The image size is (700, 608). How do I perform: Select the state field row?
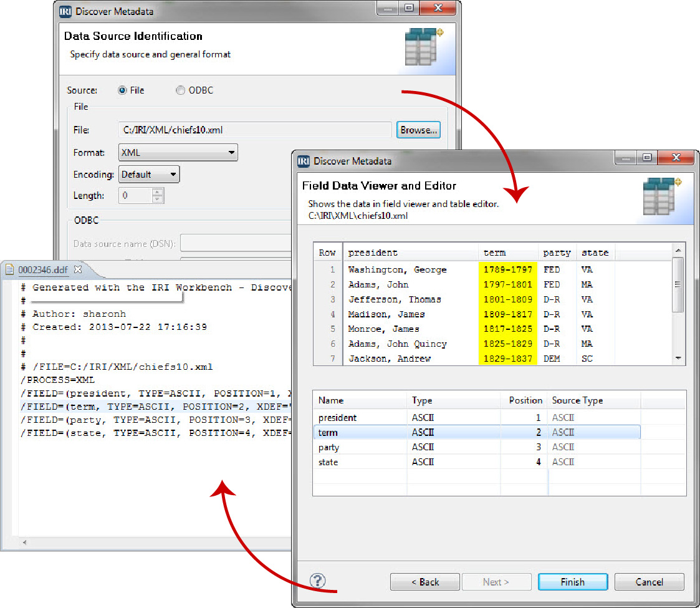[477, 462]
